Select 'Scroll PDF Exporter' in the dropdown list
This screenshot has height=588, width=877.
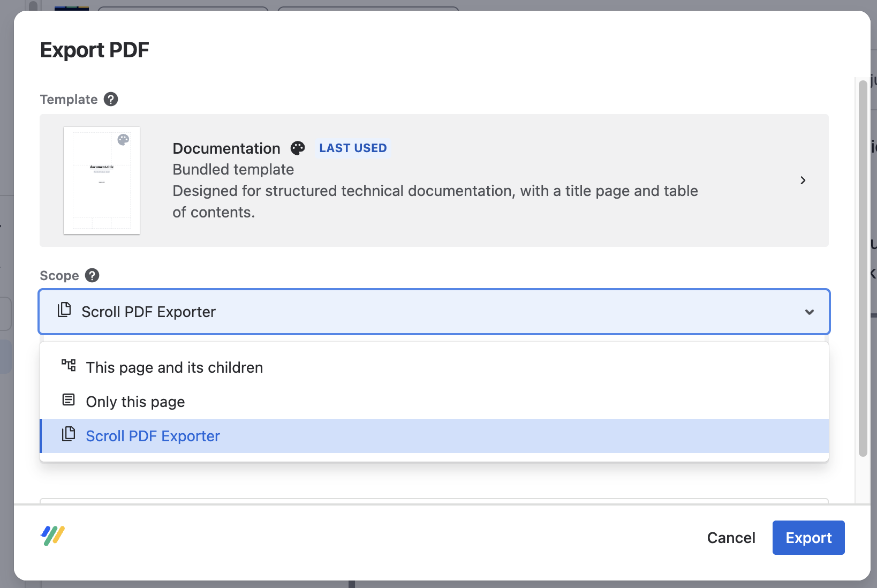coord(434,436)
